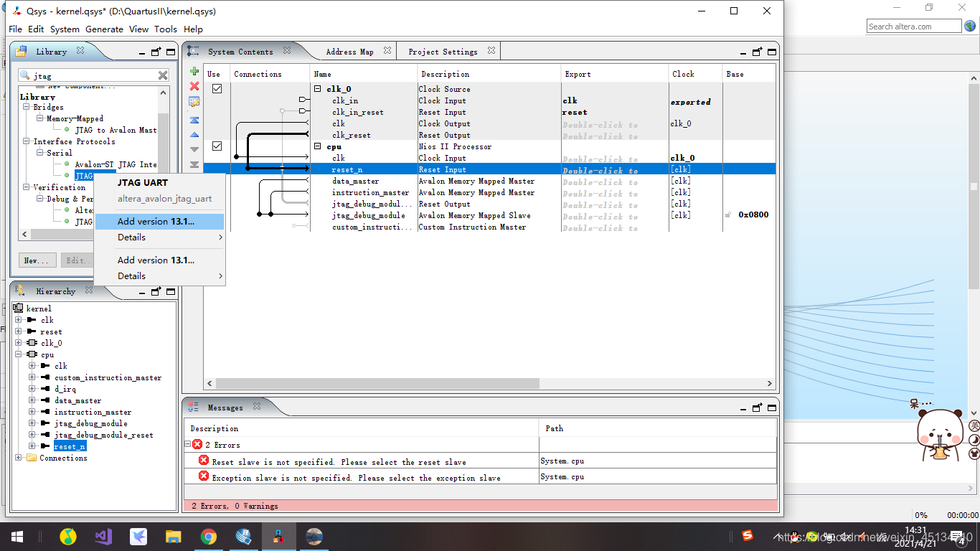Image resolution: width=980 pixels, height=551 pixels.
Task: Close the Library tab X
Action: pyautogui.click(x=80, y=51)
